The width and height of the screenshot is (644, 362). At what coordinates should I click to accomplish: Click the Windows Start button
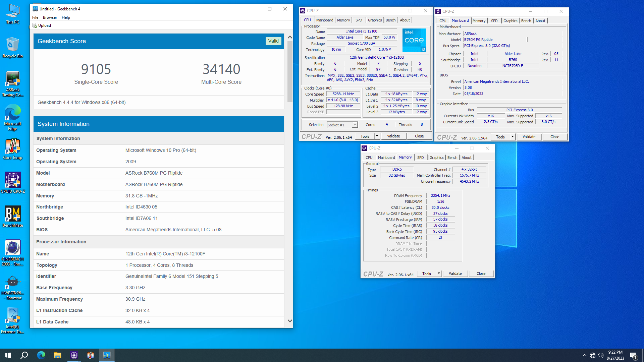point(8,355)
